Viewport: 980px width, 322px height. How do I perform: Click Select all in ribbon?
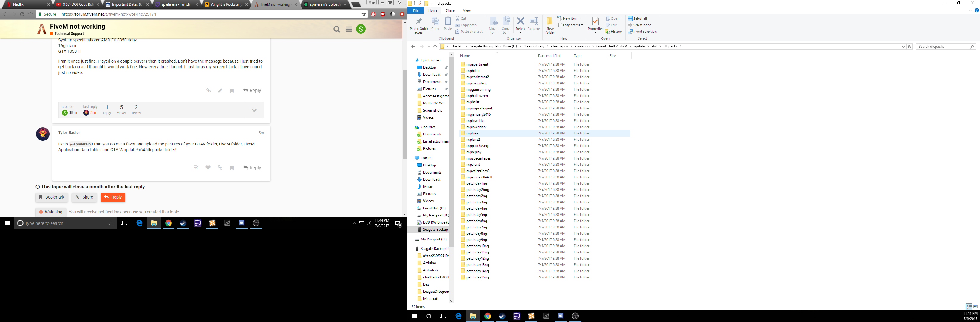[x=637, y=18]
